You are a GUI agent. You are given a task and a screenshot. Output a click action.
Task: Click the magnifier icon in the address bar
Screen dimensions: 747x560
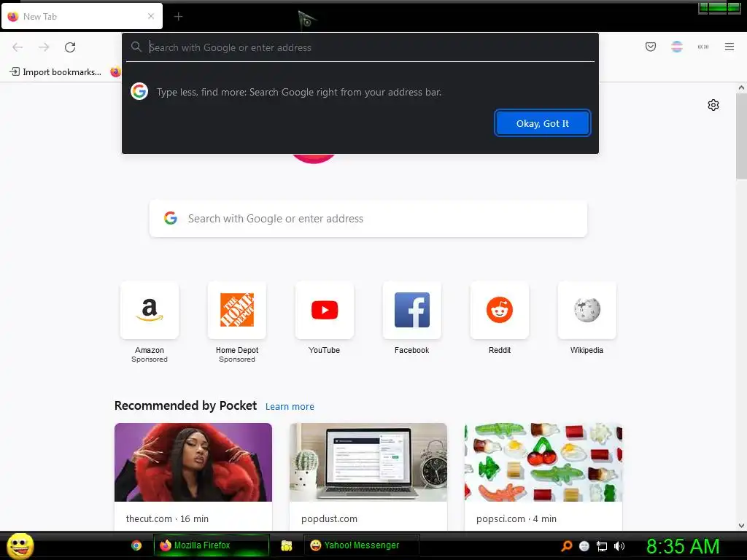pyautogui.click(x=136, y=47)
